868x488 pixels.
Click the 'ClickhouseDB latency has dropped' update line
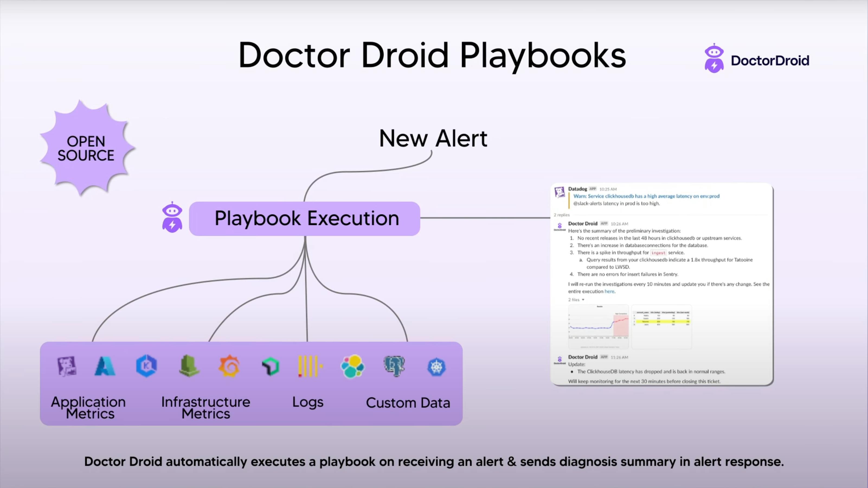pos(651,372)
